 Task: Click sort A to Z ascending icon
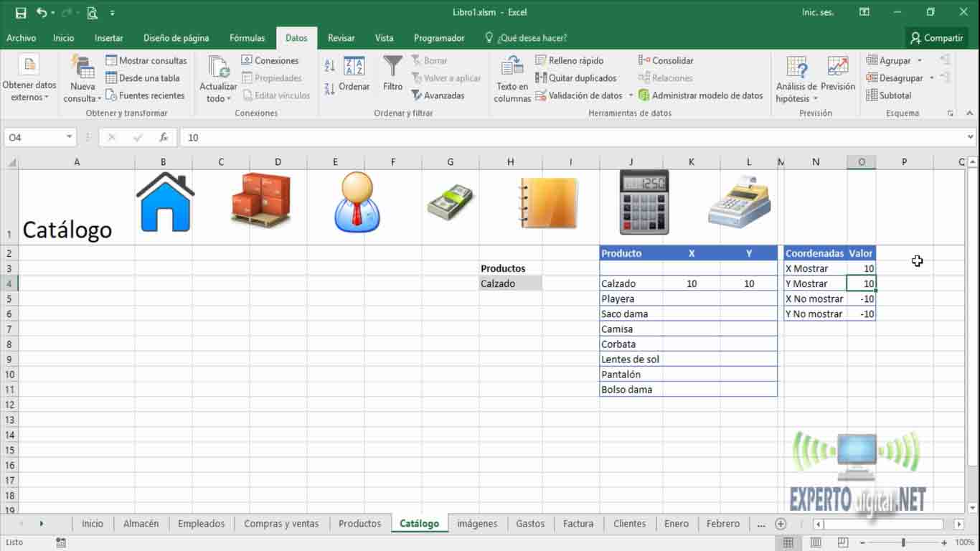click(329, 66)
